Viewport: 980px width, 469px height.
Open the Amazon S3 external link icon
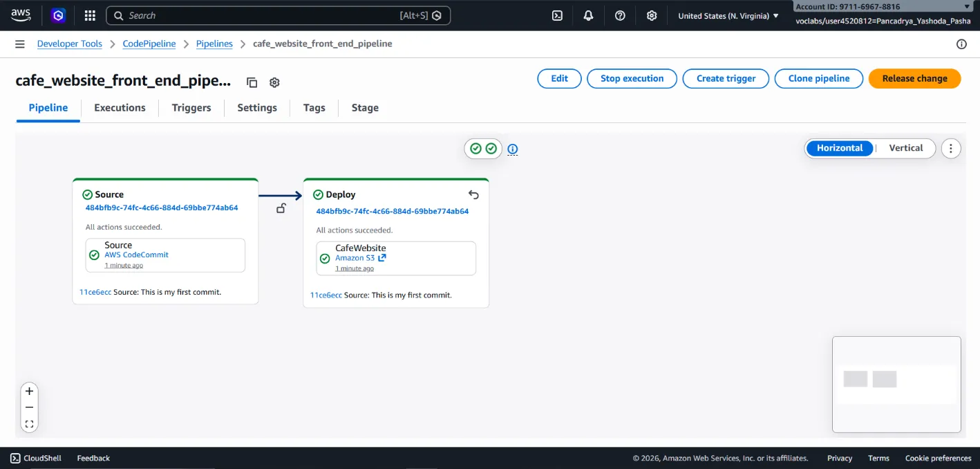point(382,258)
